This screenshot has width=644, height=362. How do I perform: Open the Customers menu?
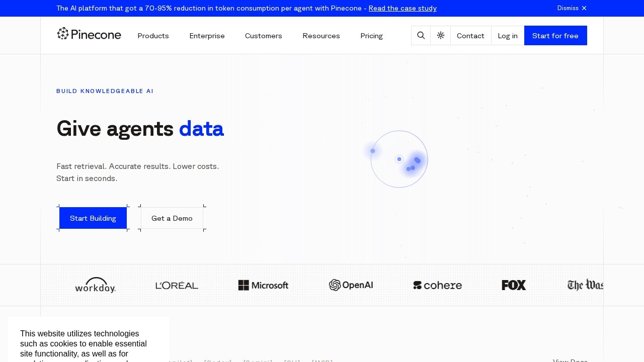point(264,36)
